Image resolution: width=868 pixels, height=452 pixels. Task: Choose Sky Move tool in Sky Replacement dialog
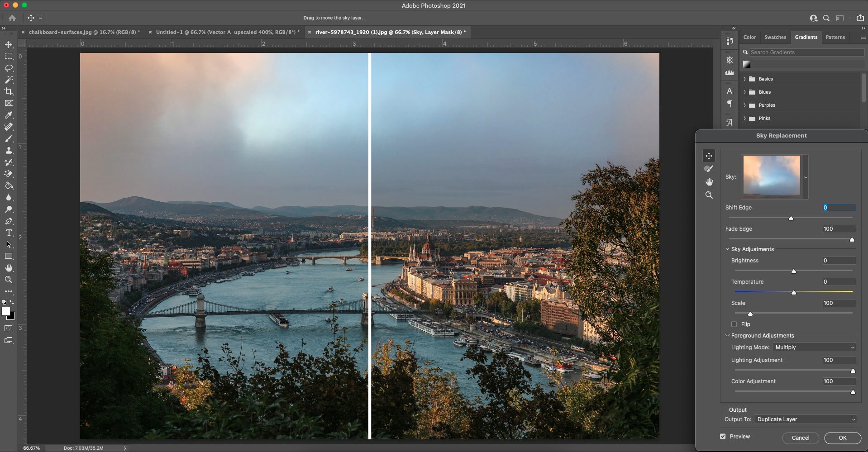[709, 156]
